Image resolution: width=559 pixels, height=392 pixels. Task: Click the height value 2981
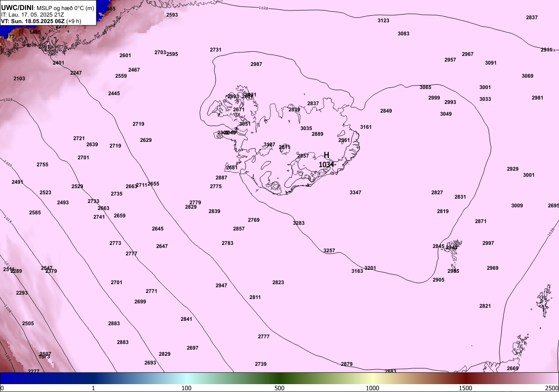pyautogui.click(x=538, y=98)
